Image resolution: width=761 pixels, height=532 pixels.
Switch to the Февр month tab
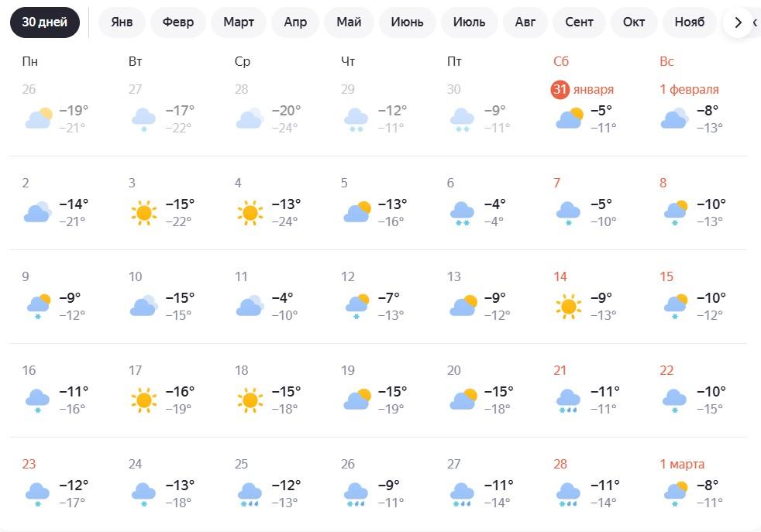click(x=178, y=22)
